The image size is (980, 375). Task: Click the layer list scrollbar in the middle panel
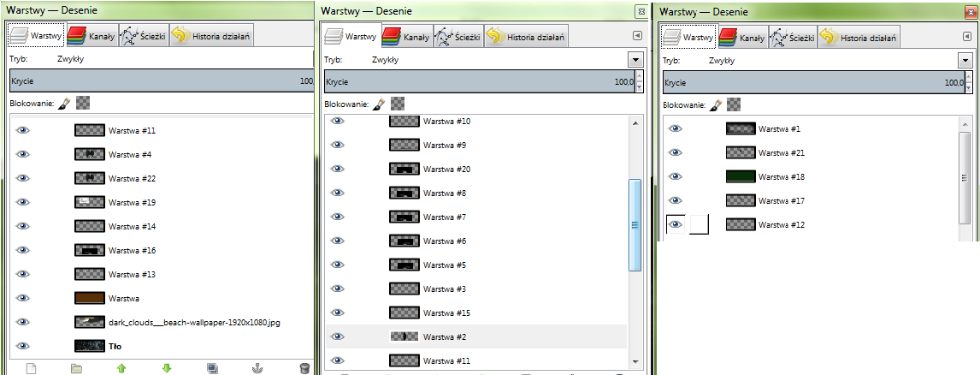click(x=635, y=225)
